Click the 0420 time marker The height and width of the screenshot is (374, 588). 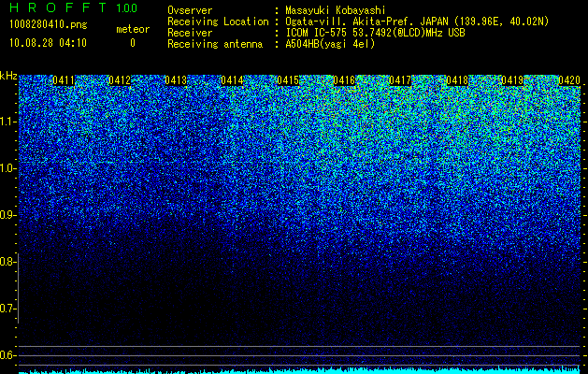569,80
